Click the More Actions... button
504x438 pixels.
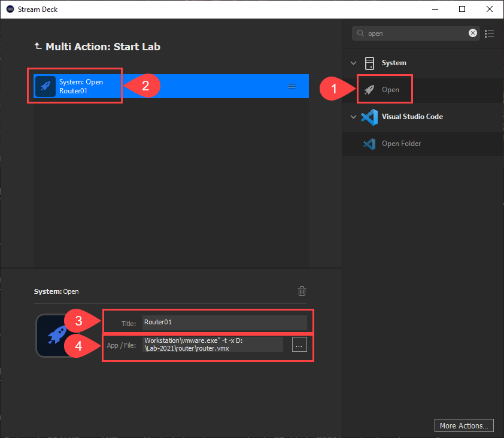[x=464, y=425]
